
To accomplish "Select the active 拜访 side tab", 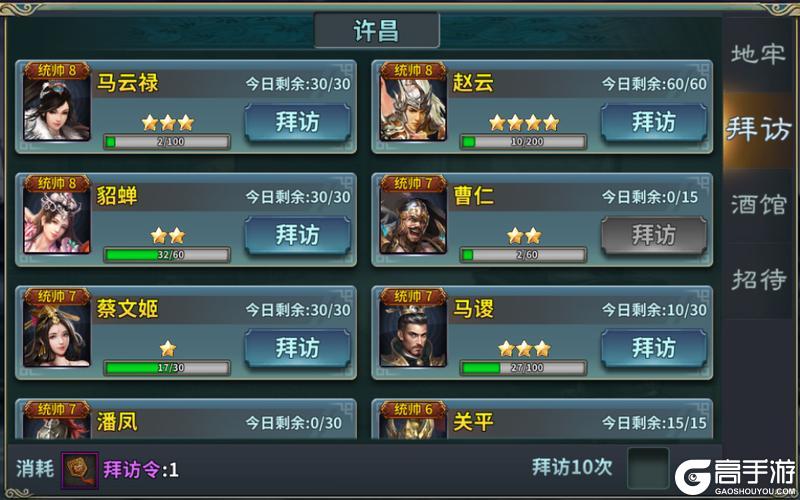I will pos(758,130).
